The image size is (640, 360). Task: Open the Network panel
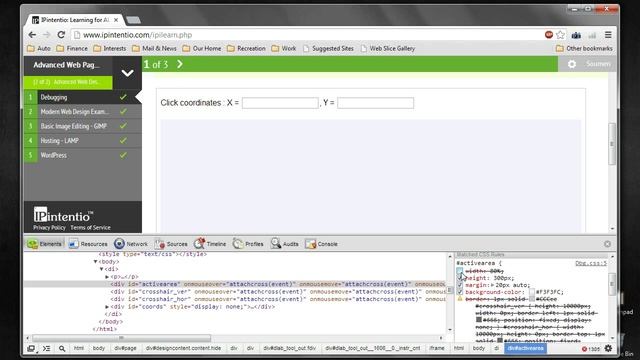pyautogui.click(x=131, y=244)
